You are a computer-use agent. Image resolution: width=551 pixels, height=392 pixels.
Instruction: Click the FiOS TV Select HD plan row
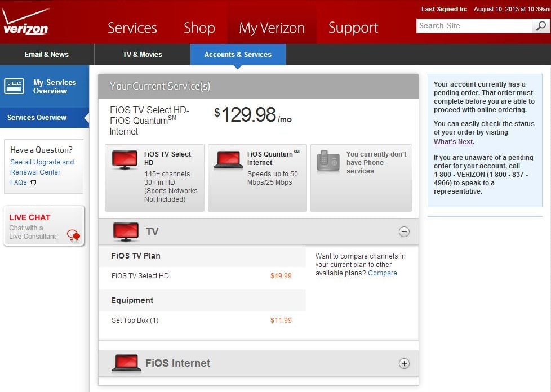(x=202, y=276)
